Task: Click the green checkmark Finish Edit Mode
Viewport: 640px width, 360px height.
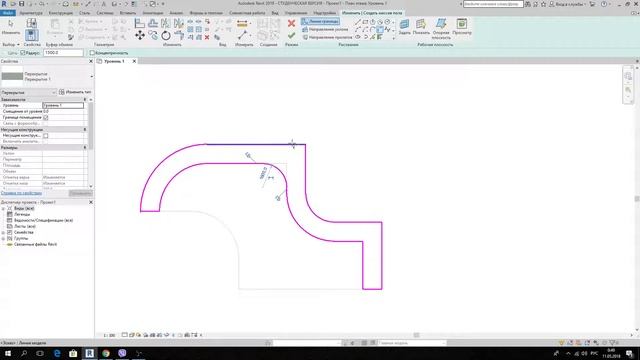Action: point(291,36)
